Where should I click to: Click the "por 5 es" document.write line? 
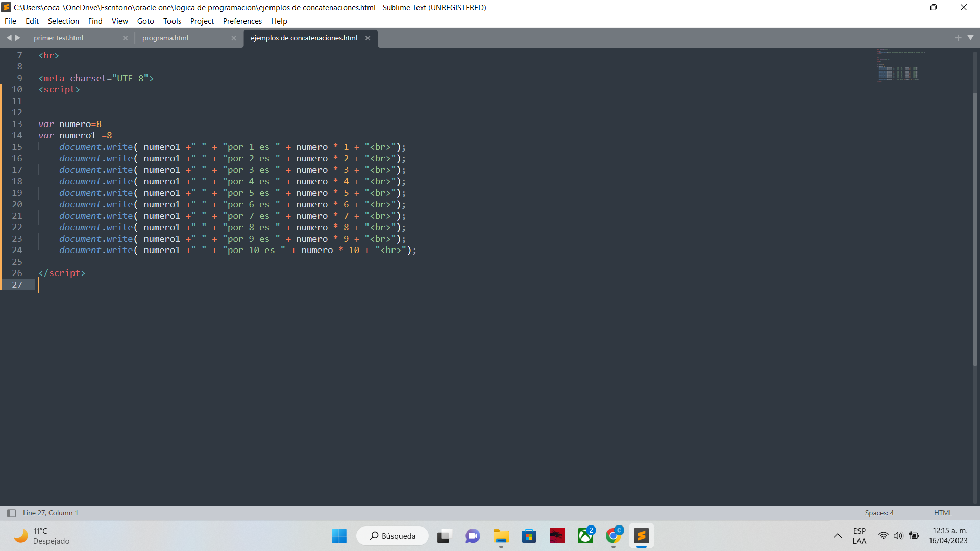(x=233, y=193)
